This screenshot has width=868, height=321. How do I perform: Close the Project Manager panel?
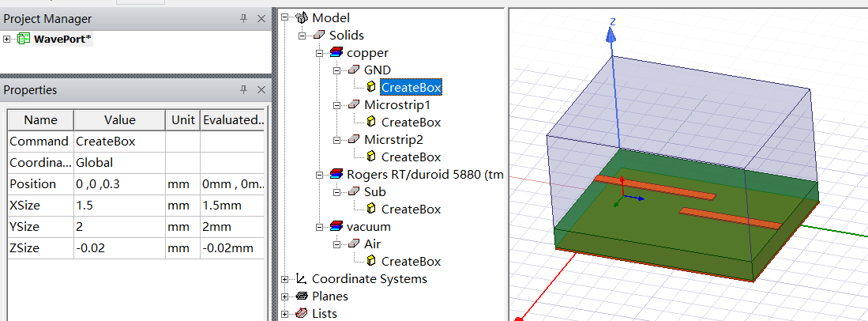[262, 19]
